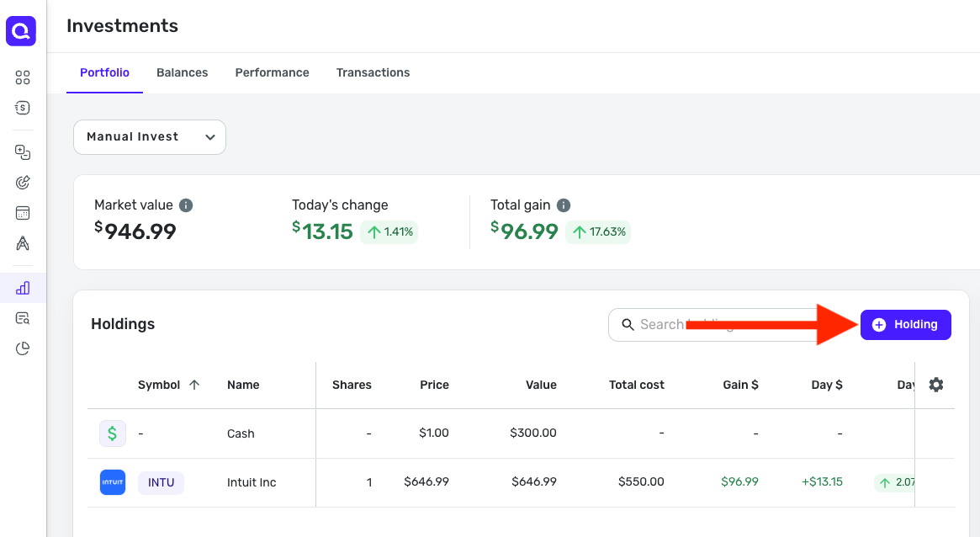Click the Total gain info icon
980x537 pixels.
pos(564,205)
